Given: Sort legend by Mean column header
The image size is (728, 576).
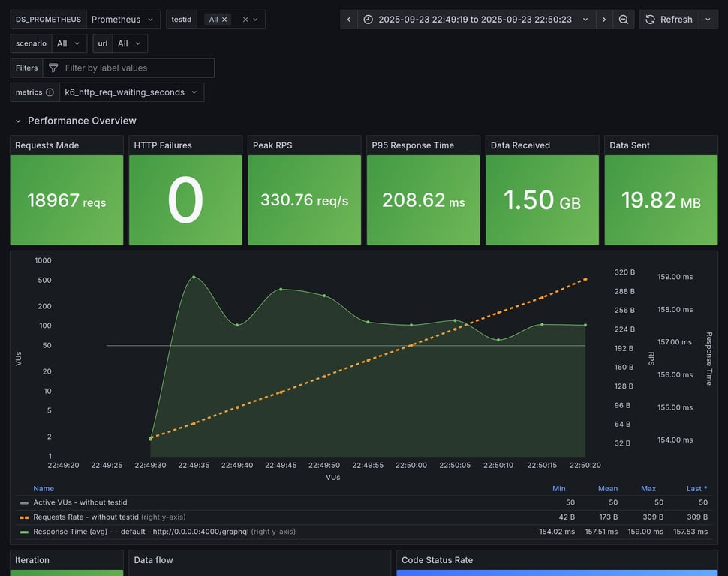Looking at the screenshot, I should click(x=608, y=488).
